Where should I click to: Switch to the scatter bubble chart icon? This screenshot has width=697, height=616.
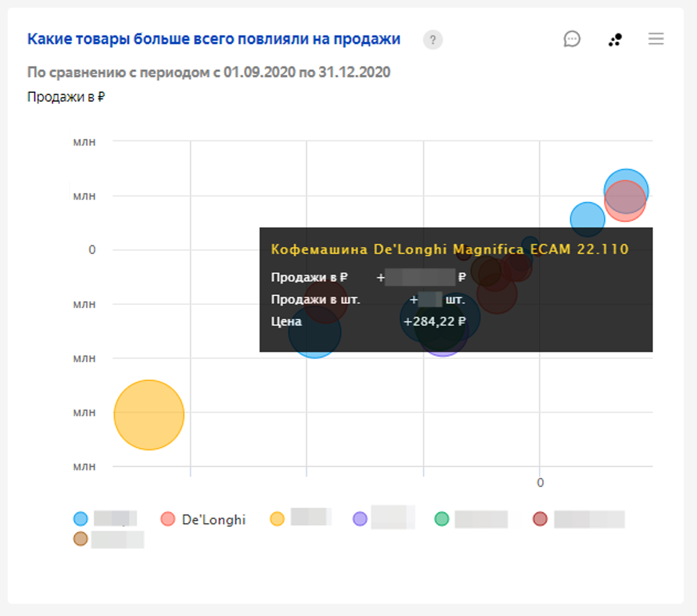(615, 40)
